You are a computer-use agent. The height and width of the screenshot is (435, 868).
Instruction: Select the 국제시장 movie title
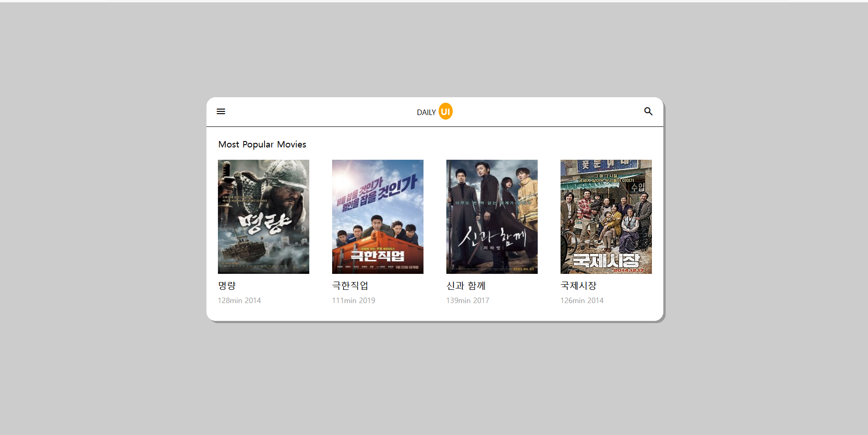click(578, 286)
